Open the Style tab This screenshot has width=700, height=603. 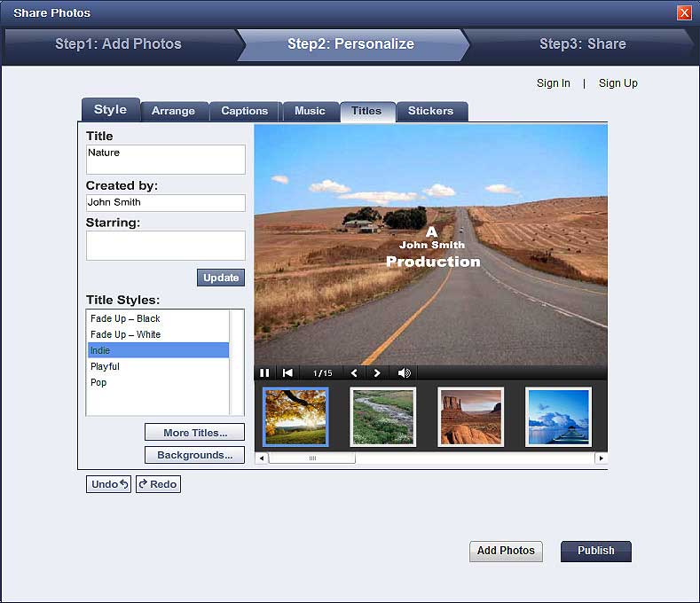pos(110,109)
